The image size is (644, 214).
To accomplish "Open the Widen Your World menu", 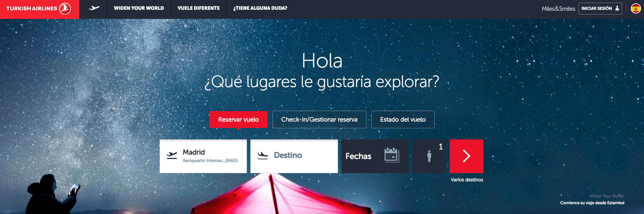I will [139, 8].
